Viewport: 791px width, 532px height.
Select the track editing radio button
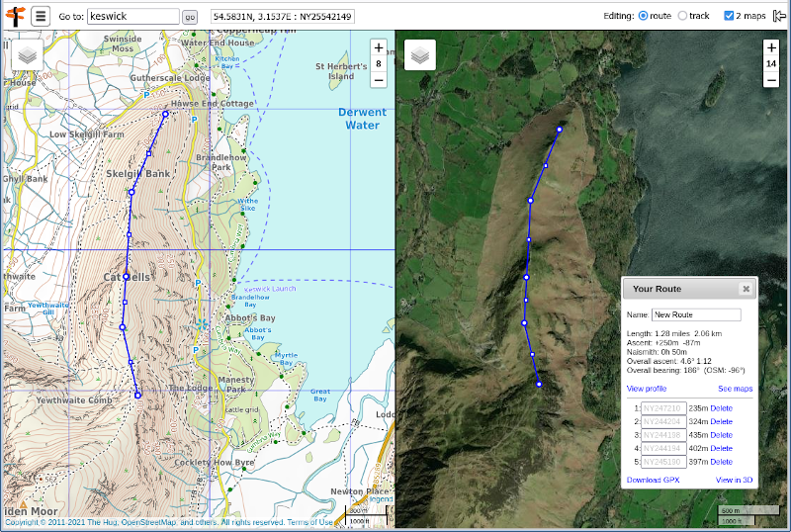(x=682, y=16)
